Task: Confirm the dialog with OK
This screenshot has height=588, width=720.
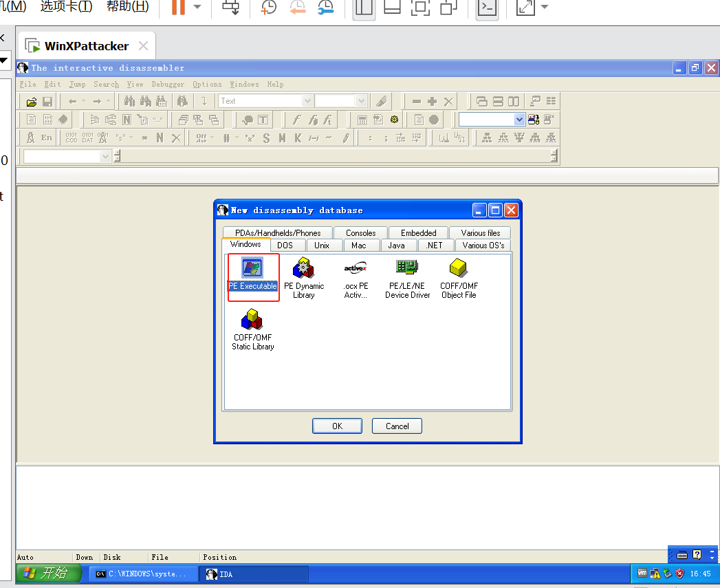Action: tap(337, 426)
